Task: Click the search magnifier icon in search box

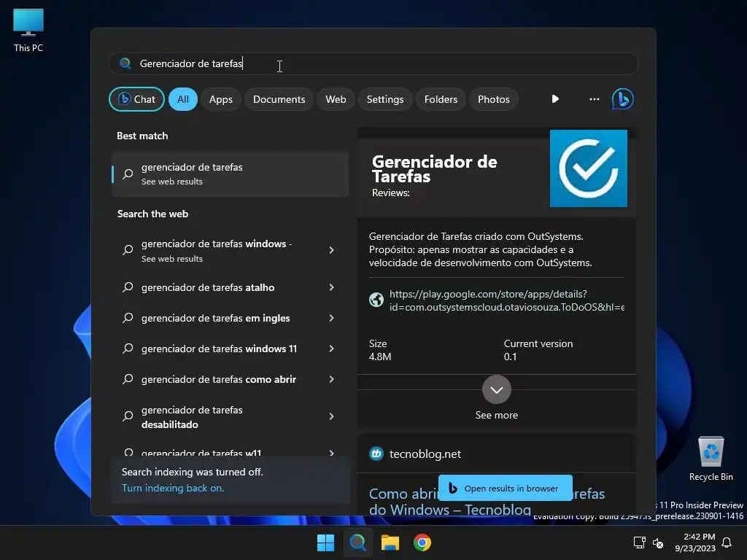Action: tap(125, 63)
